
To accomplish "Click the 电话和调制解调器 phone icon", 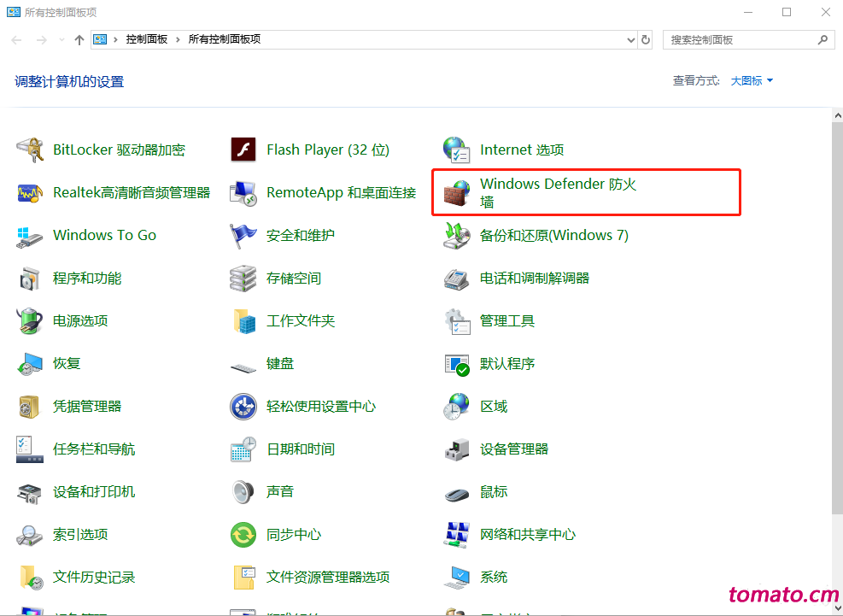I will tap(456, 279).
